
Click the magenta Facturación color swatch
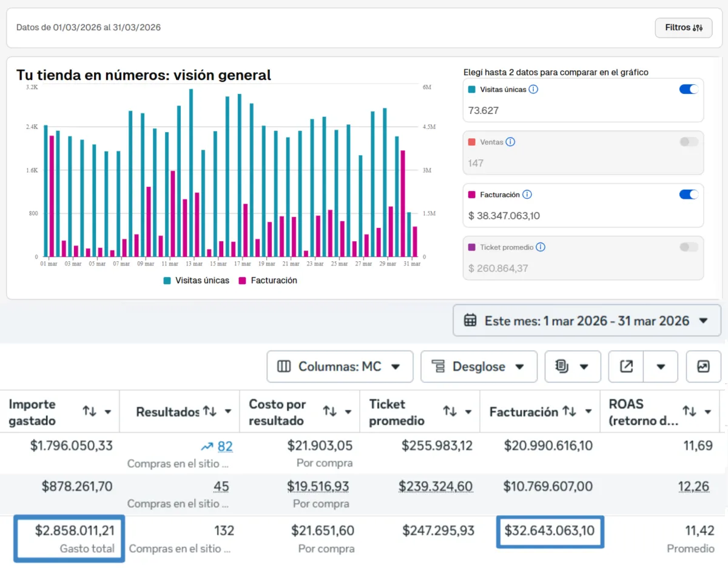point(471,195)
